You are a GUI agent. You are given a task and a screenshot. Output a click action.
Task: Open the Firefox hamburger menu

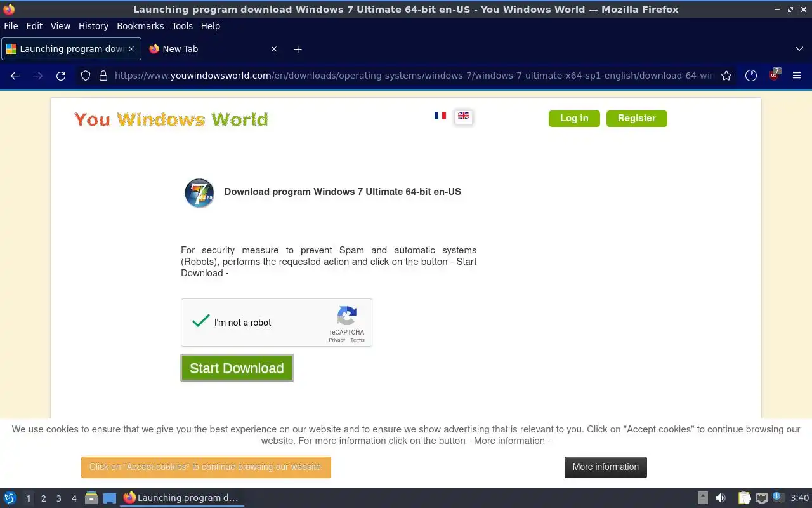(797, 76)
